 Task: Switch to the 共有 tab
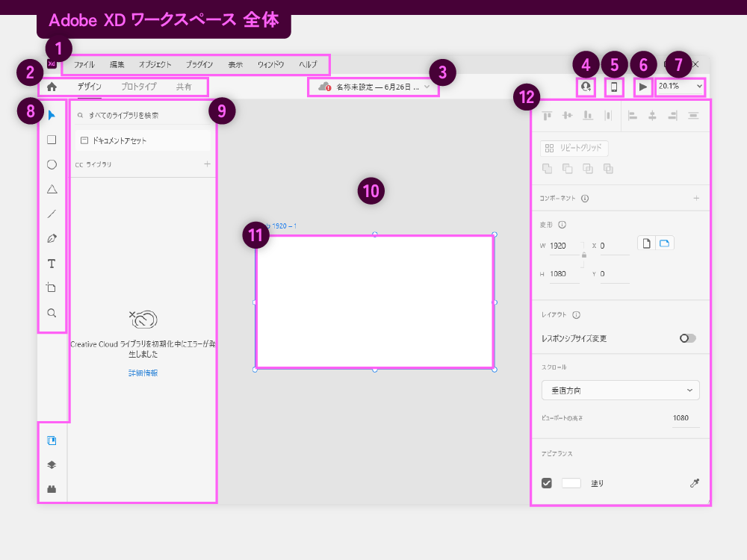[x=184, y=87]
